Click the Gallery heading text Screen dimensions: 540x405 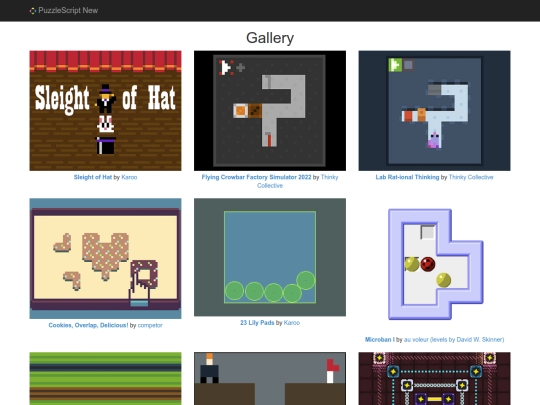(270, 38)
